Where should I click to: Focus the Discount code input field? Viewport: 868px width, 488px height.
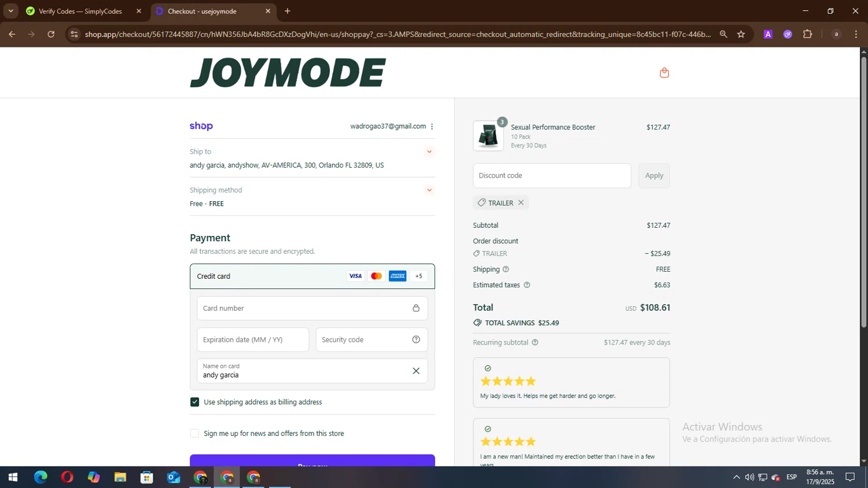tap(552, 176)
